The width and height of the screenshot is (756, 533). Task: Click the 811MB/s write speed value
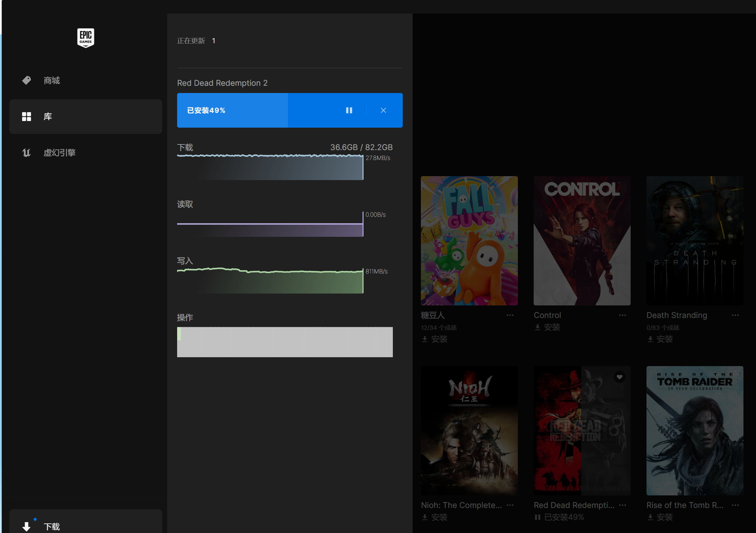coord(377,271)
